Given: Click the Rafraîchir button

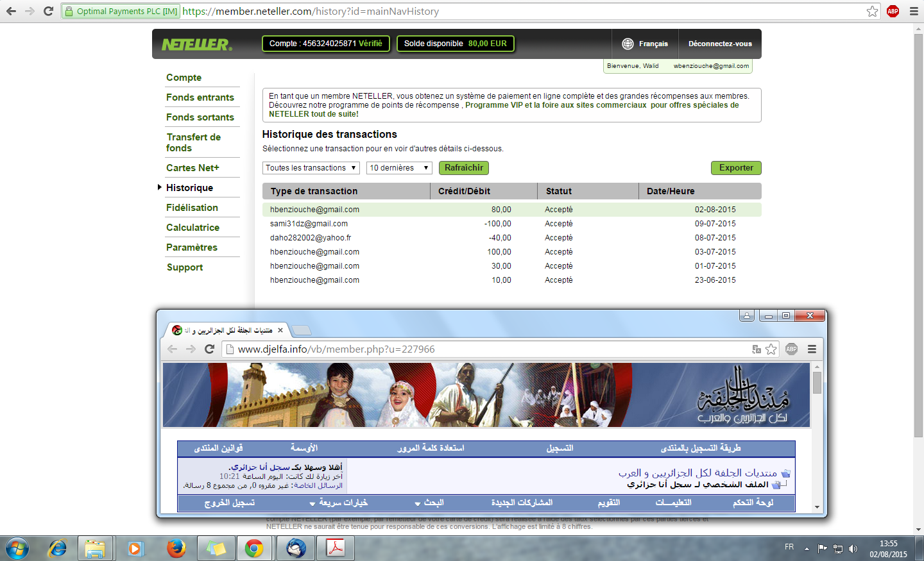Looking at the screenshot, I should 464,168.
